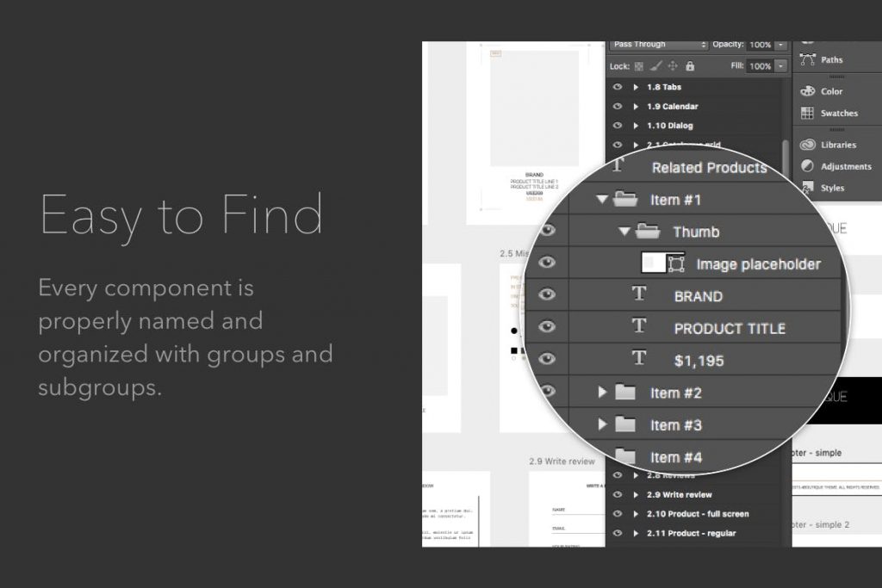Open the Libraries panel icon
This screenshot has height=588, width=882.
pos(808,145)
